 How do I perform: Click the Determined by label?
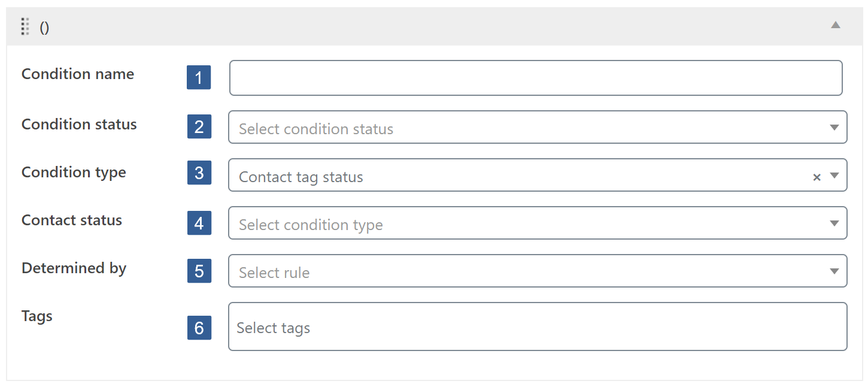coord(74,268)
